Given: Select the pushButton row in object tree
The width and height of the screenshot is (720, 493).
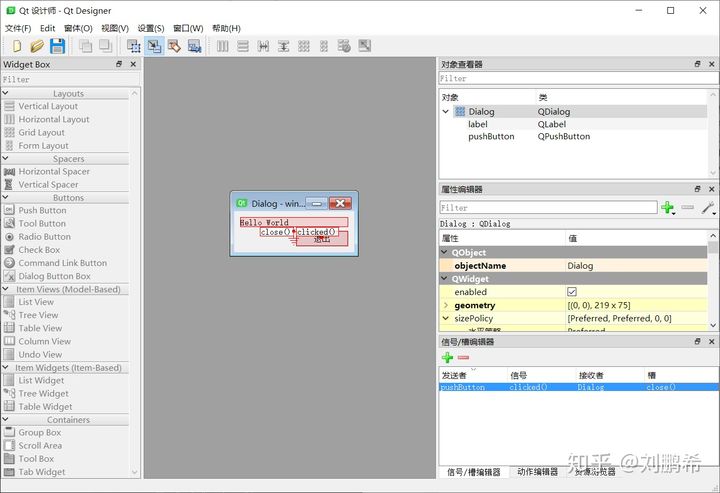Looking at the screenshot, I should coord(573,136).
